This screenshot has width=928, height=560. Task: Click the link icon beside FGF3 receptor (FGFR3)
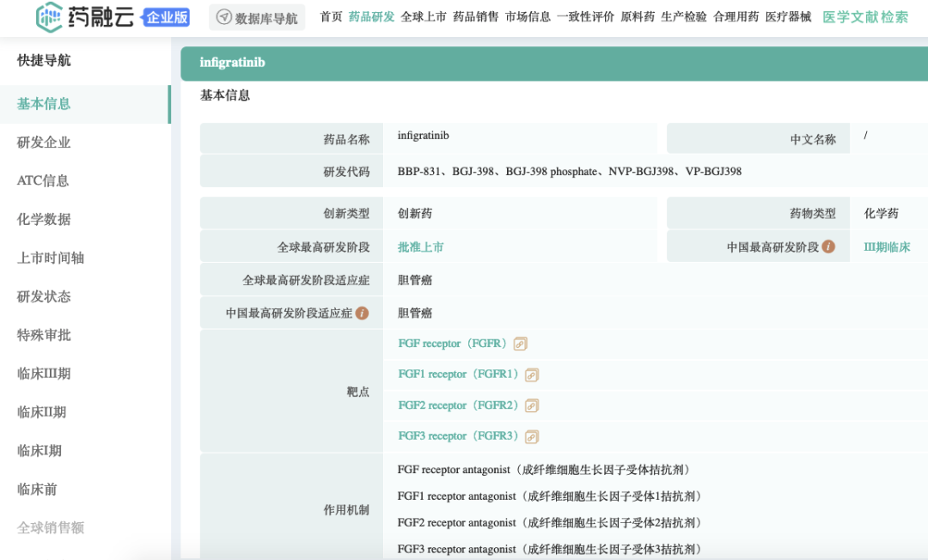pos(531,436)
